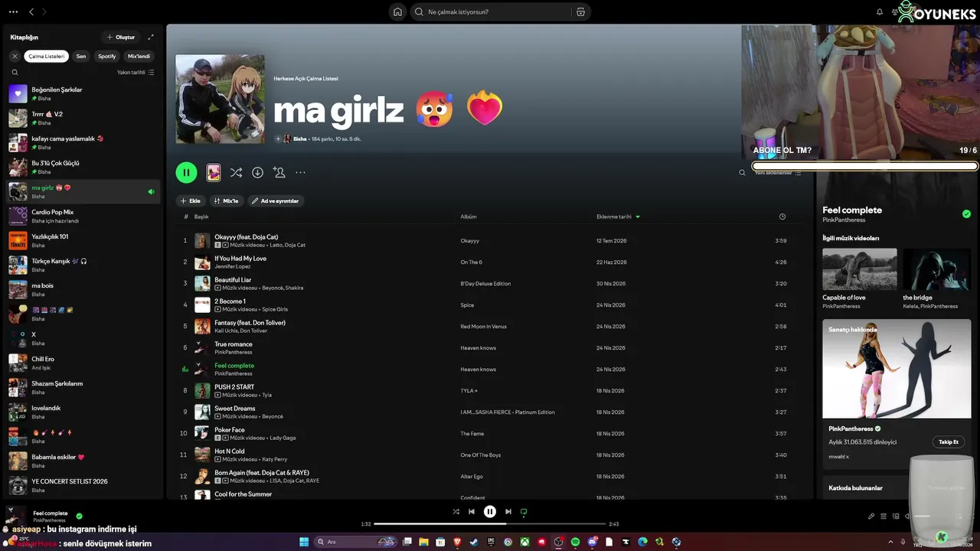Select the Sweet Dreams track title

coord(234,409)
